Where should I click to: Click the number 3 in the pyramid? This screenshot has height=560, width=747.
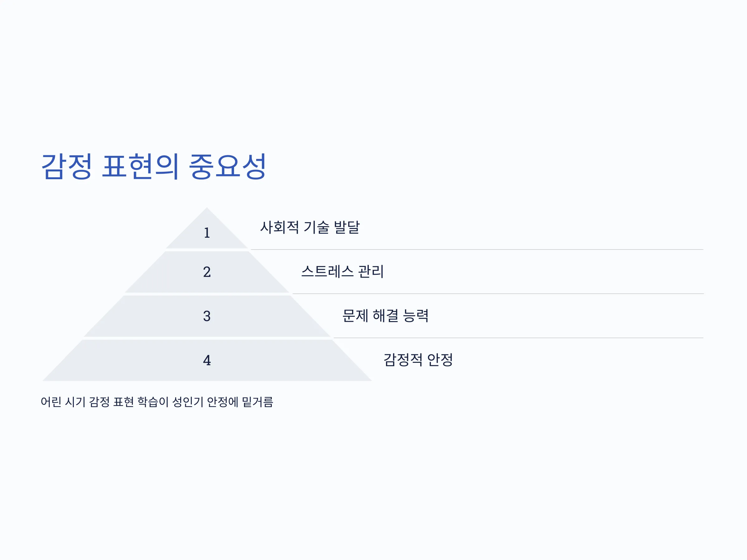click(207, 316)
